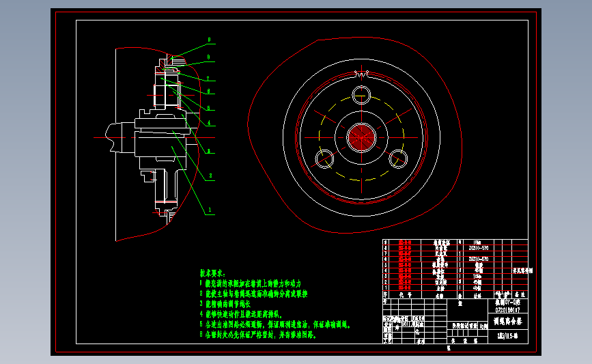Image resolution: width=592 pixels, height=364 pixels.
Task: Click callout number 7 beside the section view
Action: [x=208, y=79]
